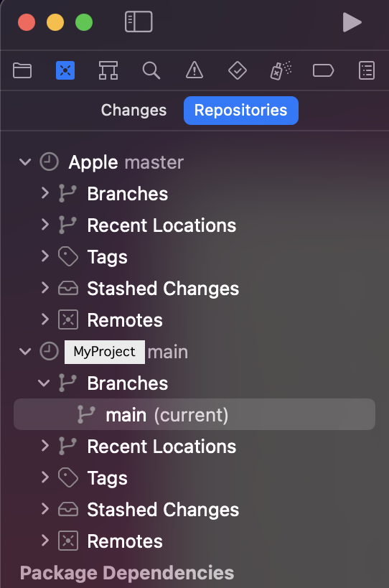389x588 pixels.
Task: Open the Find navigator magnifier icon
Action: [151, 70]
